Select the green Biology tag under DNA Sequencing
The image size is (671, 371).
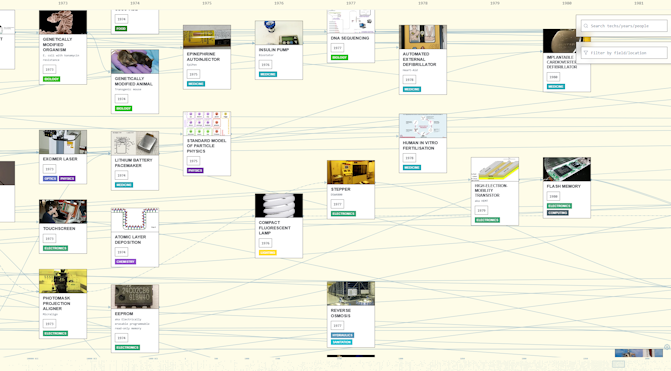(x=339, y=57)
